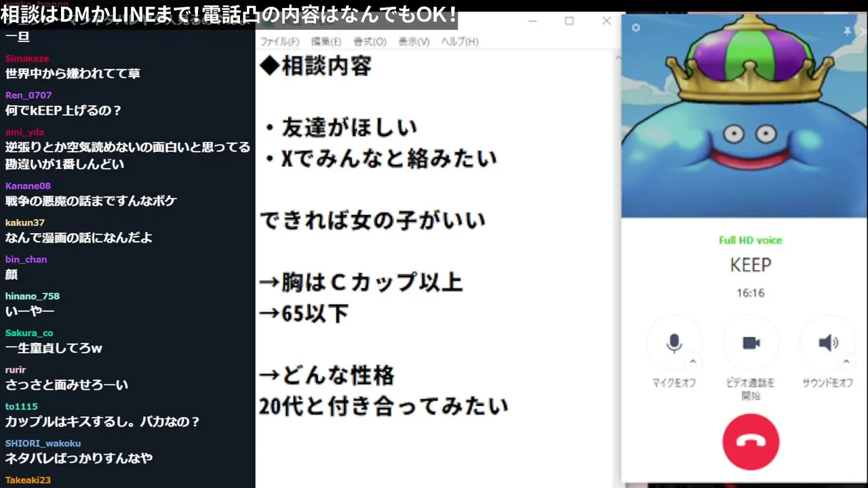This screenshot has width=868, height=488.
Task: Click the line ・Xでみんなと絡みたい
Action: 380,159
